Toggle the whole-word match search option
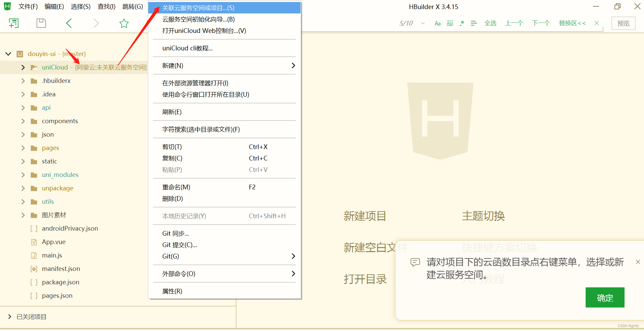644x331 pixels. pos(450,23)
